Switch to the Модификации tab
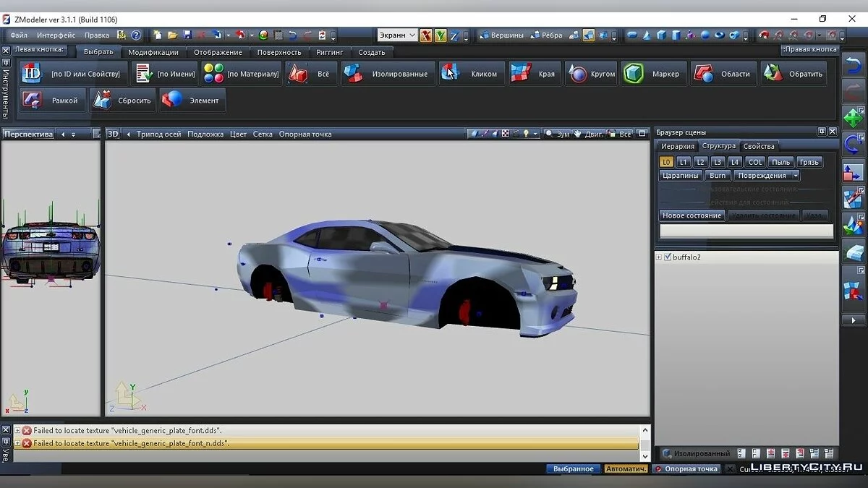Image resolution: width=868 pixels, height=488 pixels. click(153, 52)
